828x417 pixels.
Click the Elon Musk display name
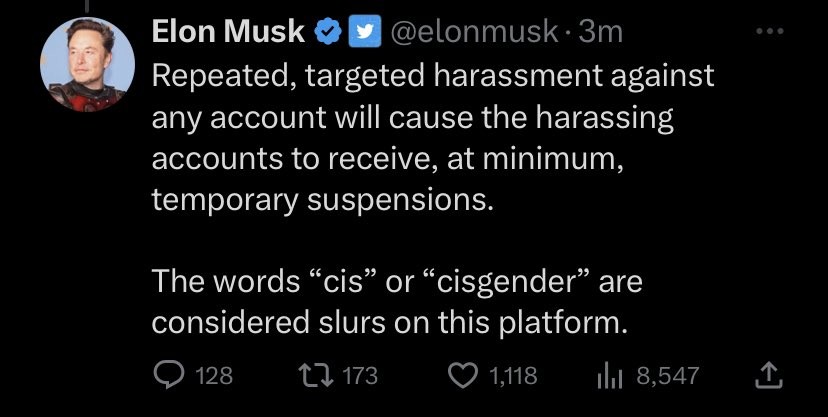228,33
